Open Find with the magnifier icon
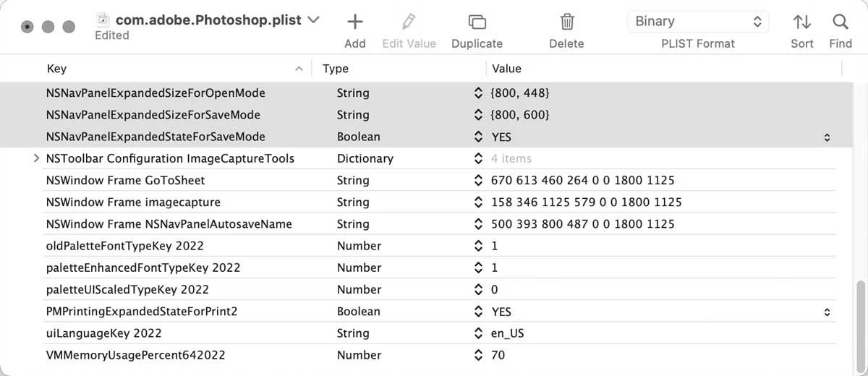Screen dimensions: 868x376 click(840, 22)
